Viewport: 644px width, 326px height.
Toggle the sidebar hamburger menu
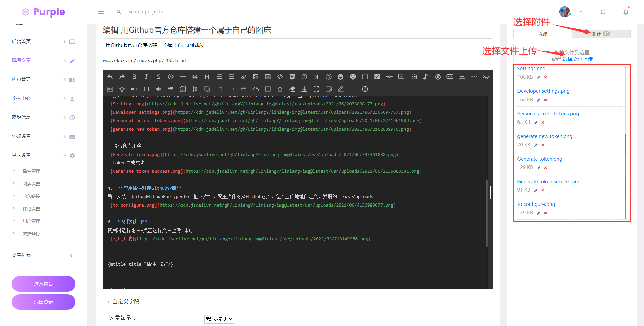pos(101,12)
